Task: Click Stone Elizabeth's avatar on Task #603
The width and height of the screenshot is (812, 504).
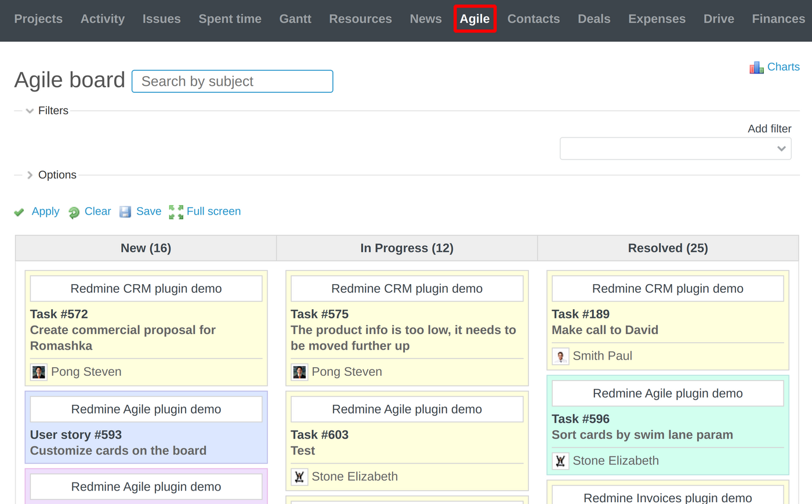Action: [299, 476]
